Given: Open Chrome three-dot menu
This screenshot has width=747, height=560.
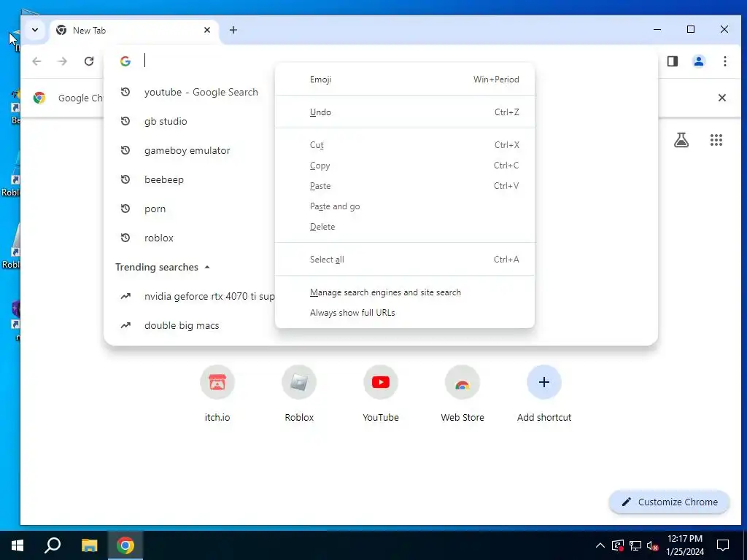Looking at the screenshot, I should coord(724,61).
